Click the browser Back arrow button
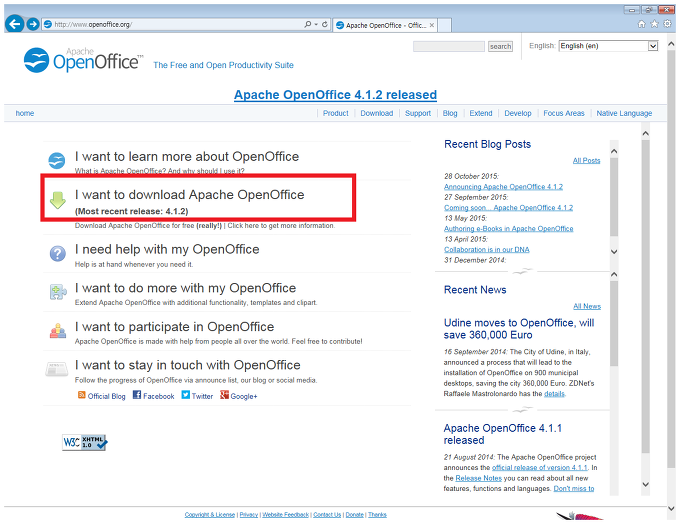The image size is (680, 524). point(15,23)
